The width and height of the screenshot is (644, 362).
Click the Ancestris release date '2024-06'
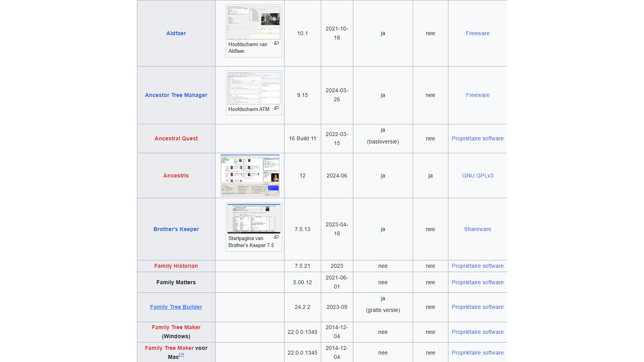[337, 176]
